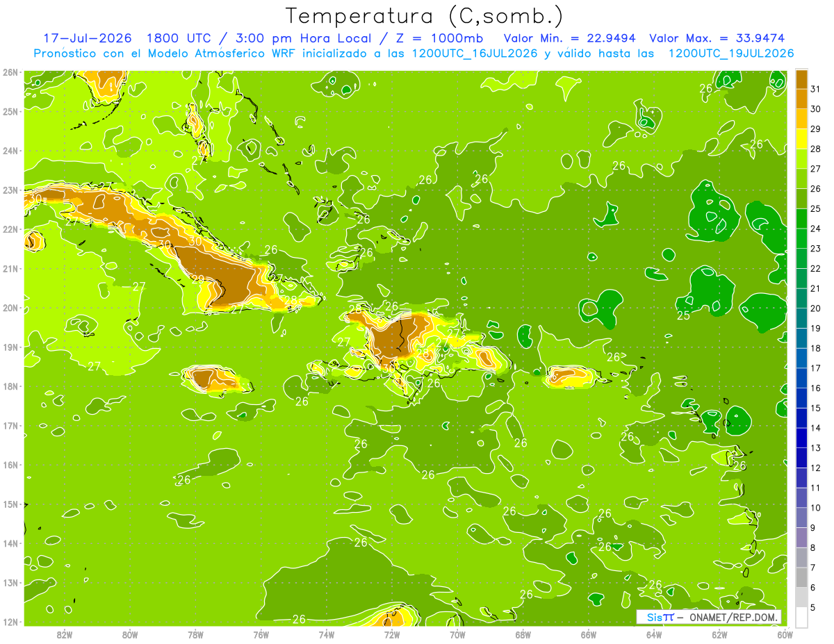
Task: Click the '70W' longitude axis label
Action: (457, 634)
